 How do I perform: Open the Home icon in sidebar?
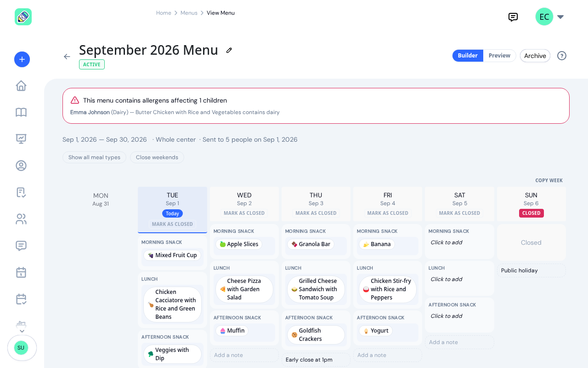point(21,86)
